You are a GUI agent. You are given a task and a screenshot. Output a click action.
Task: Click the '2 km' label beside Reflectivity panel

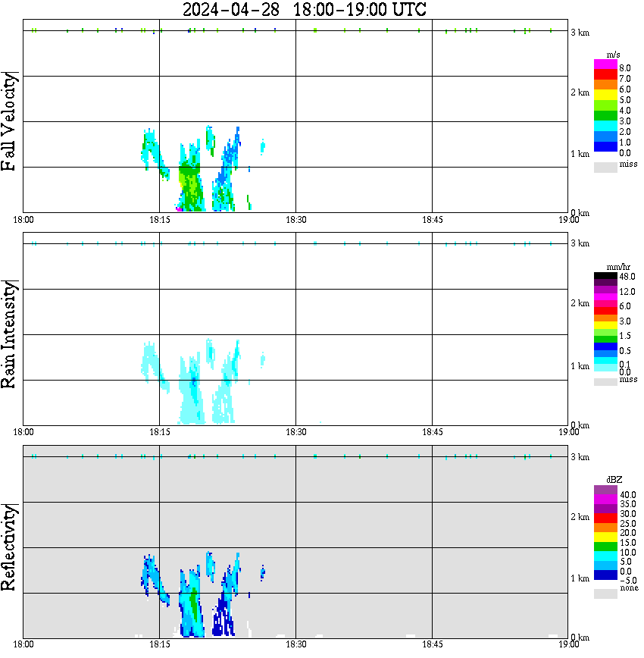(580, 516)
